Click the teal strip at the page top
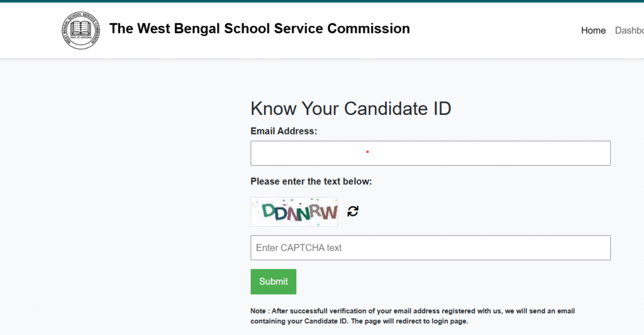 (322, 1)
